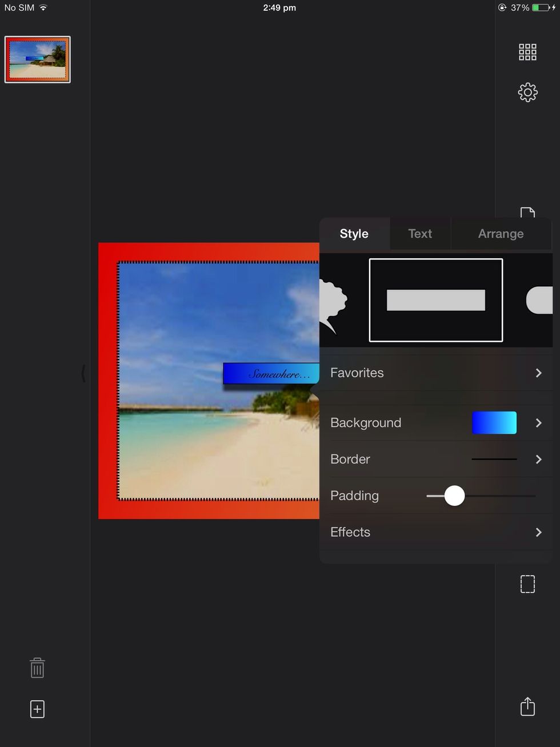Tap the blue gradient background swatch
The height and width of the screenshot is (747, 560).
(494, 423)
